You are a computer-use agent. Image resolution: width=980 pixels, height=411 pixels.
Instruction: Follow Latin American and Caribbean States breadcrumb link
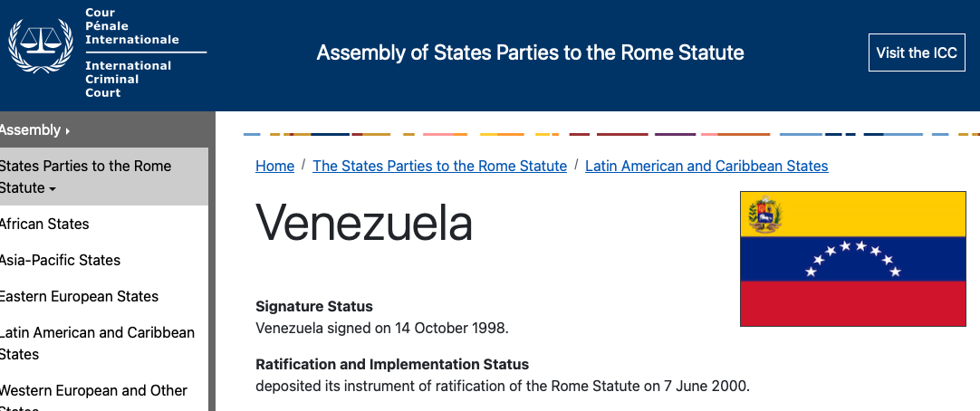coord(706,166)
